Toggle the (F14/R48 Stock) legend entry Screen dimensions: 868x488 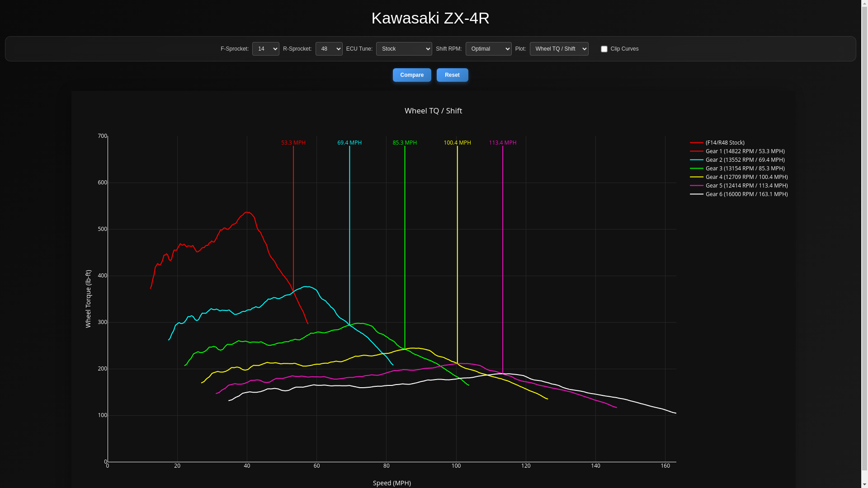717,143
